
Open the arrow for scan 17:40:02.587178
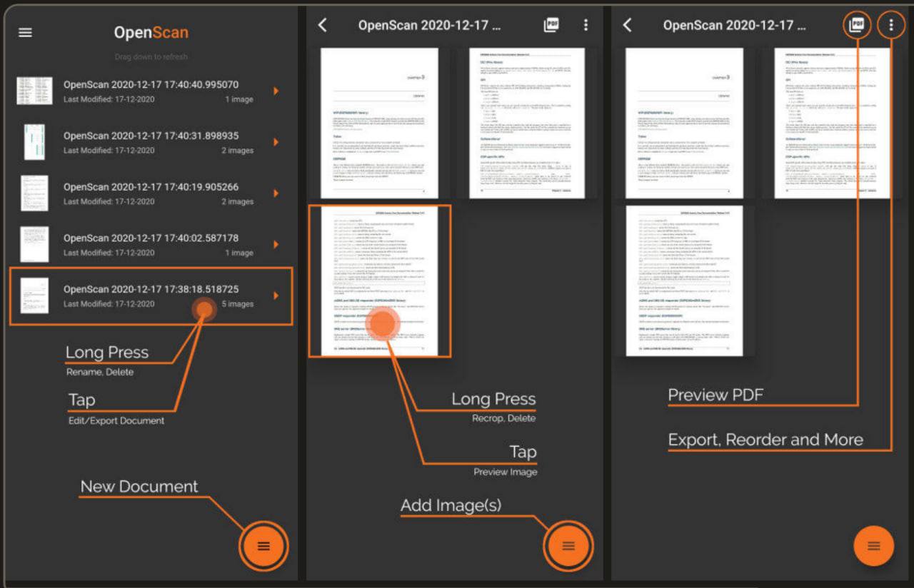(276, 245)
